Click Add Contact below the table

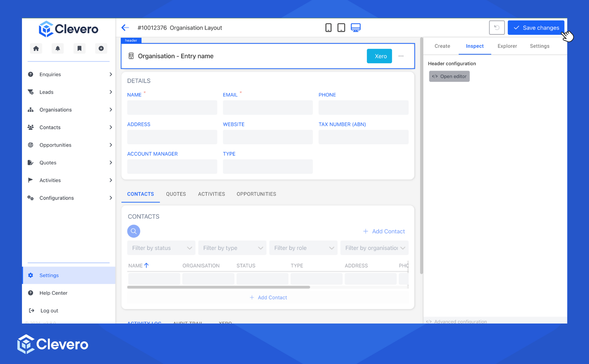tap(268, 297)
